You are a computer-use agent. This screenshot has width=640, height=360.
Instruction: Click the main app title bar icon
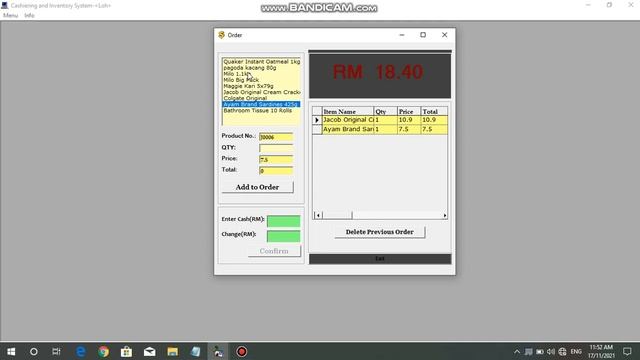pos(5,5)
